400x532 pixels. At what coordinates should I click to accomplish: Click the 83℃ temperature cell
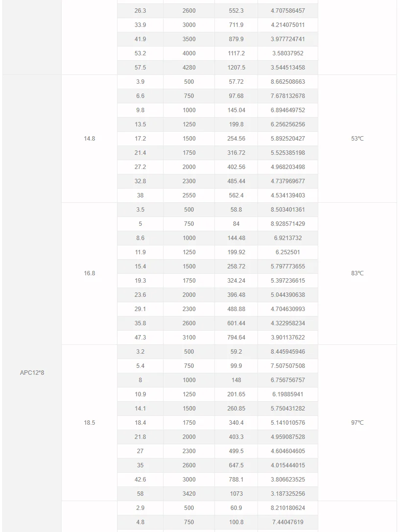point(357,273)
